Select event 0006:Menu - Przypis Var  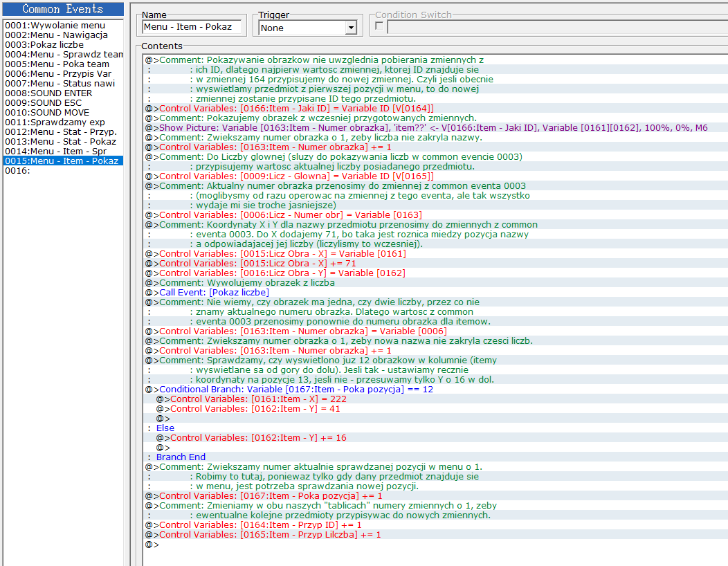pos(63,74)
